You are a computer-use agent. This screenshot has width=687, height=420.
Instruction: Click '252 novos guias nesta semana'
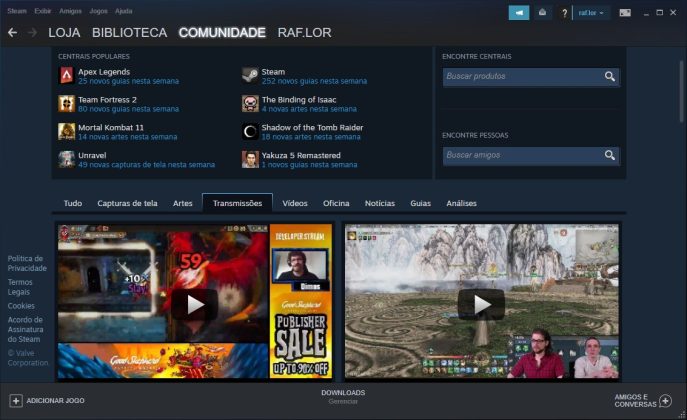[314, 81]
